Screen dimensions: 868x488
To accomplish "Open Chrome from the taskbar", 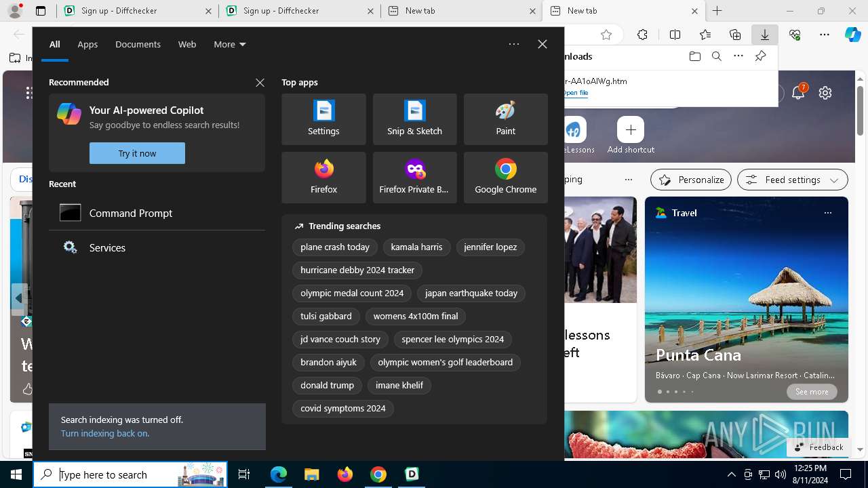I will coord(378,474).
